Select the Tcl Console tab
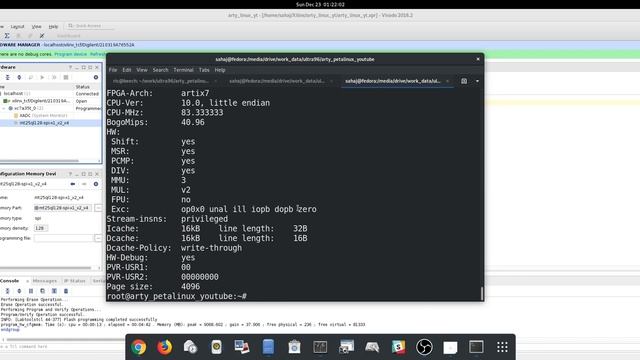 [x=10, y=281]
